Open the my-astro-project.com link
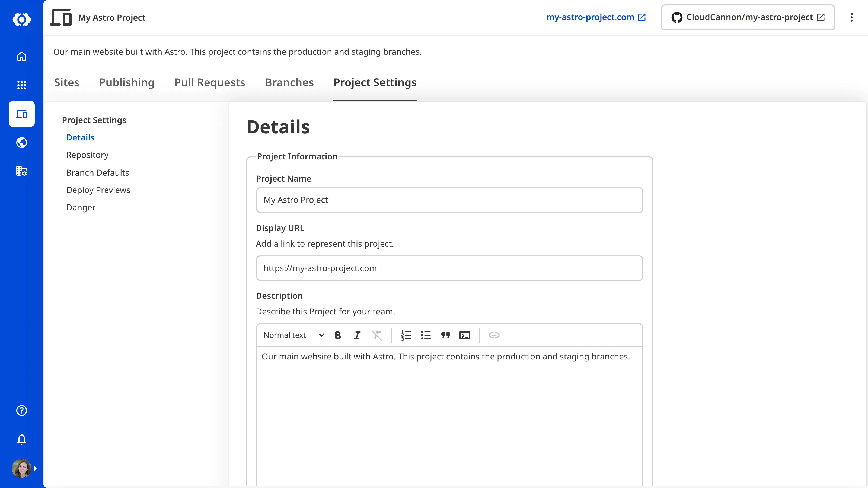 click(x=596, y=17)
